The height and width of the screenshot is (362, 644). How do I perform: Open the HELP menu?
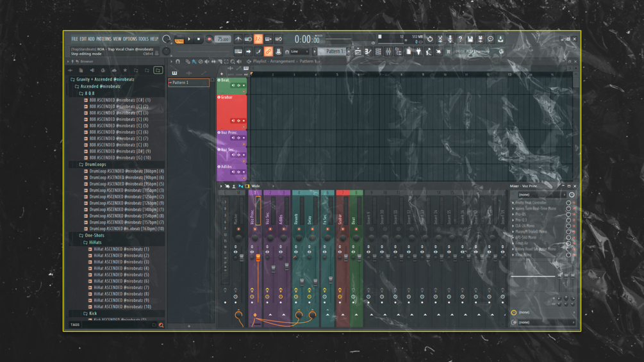tap(154, 39)
